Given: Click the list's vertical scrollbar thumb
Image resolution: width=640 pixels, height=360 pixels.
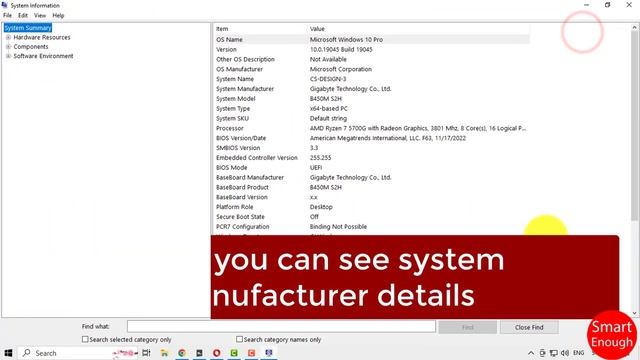Looking at the screenshot, I should click(634, 127).
